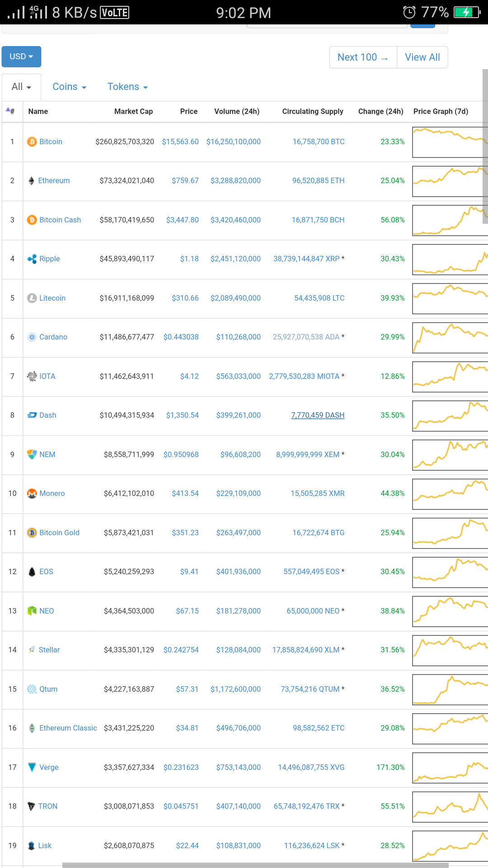Expand the Tokens filter dropdown
The height and width of the screenshot is (868, 488).
coord(127,87)
